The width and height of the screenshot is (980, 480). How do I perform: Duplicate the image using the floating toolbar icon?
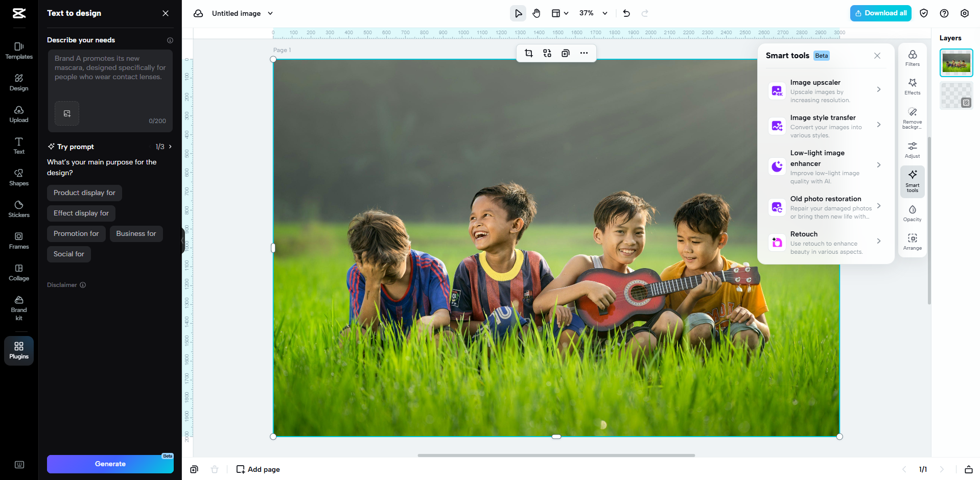tap(565, 53)
